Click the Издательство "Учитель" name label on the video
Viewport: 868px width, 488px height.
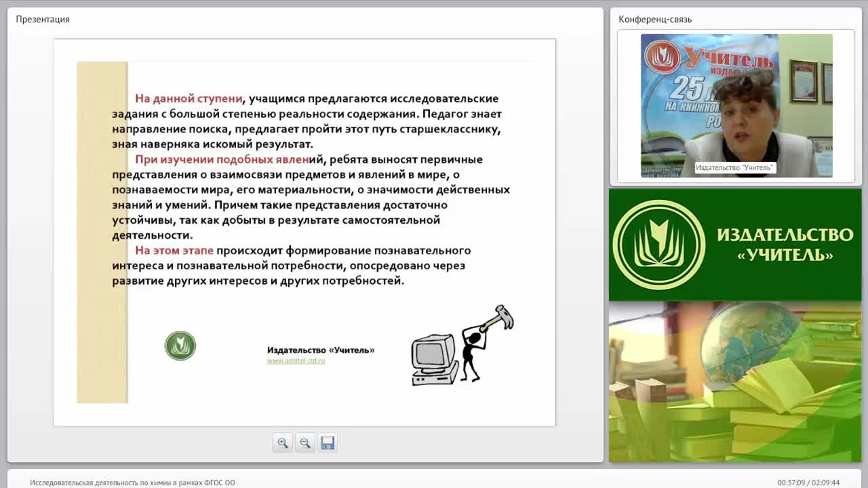735,167
